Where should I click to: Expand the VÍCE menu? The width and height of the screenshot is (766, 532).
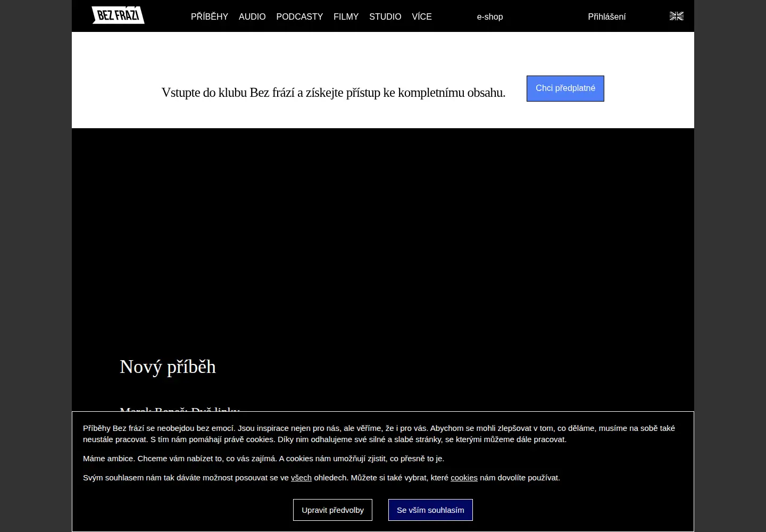[x=422, y=16]
